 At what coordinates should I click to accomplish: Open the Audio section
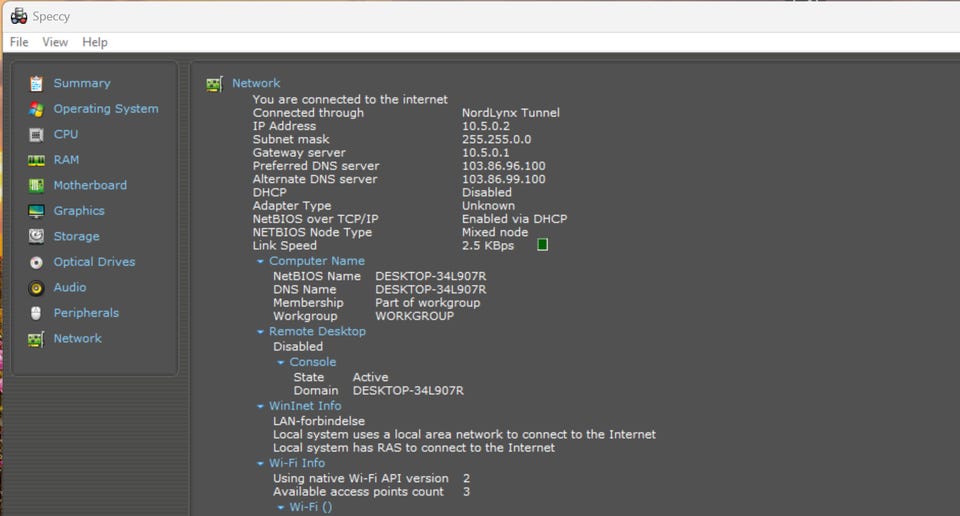coord(70,287)
